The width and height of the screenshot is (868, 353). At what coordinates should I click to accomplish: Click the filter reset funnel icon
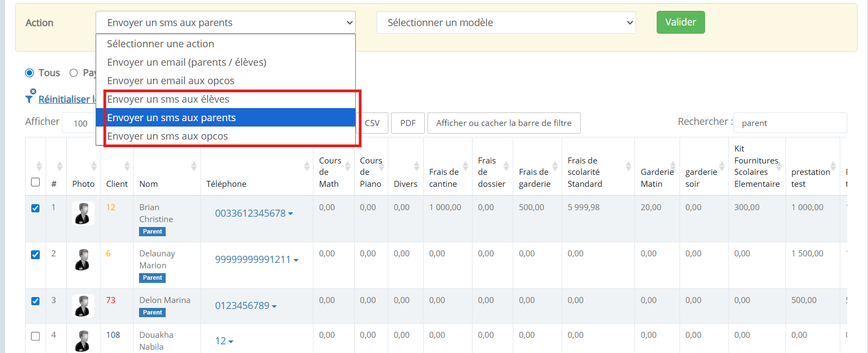[x=30, y=98]
